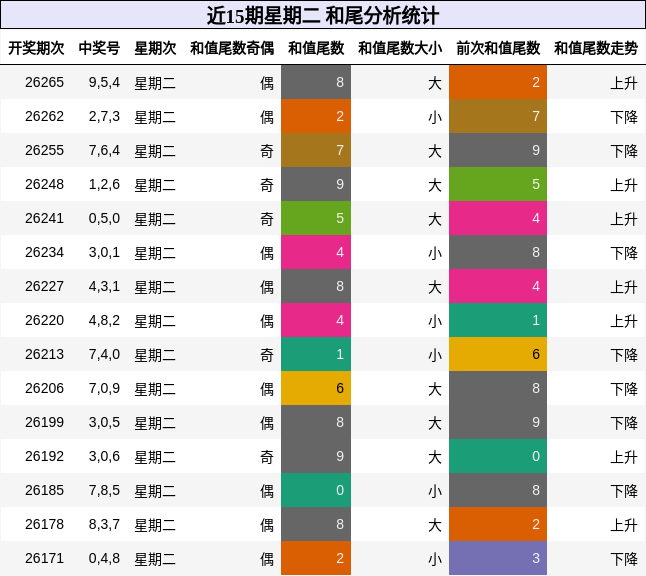The height and width of the screenshot is (576, 646).
Task: Click the 和值尾数走势 column header
Action: click(596, 48)
